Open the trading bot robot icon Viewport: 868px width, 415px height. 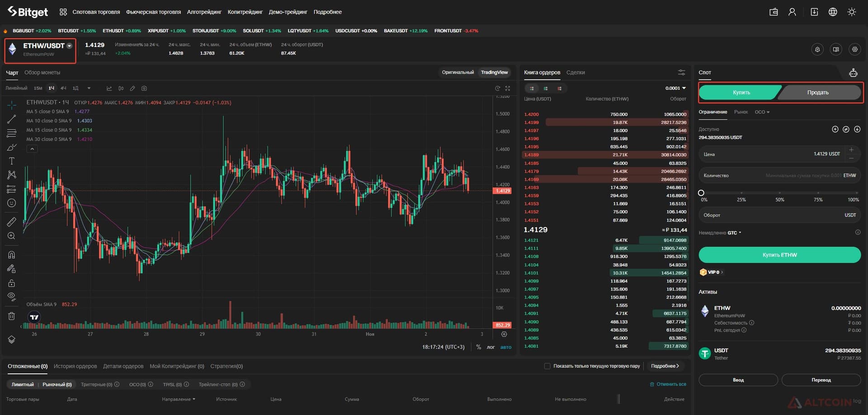coord(853,73)
